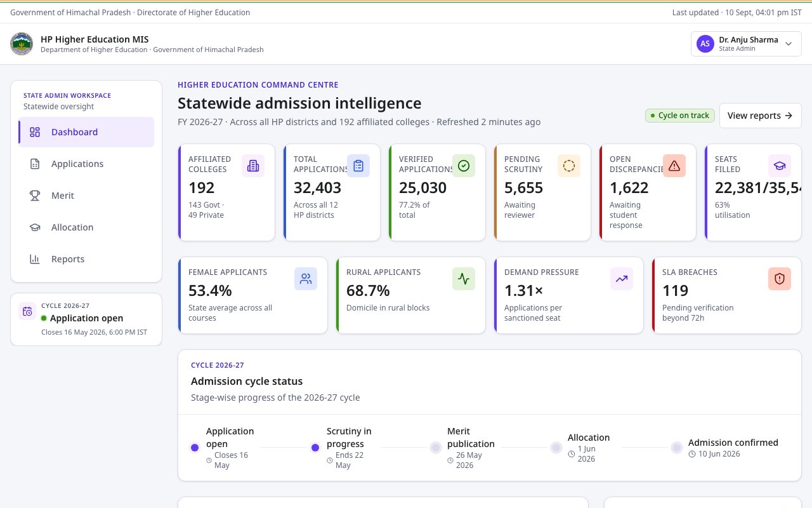Click the Scrutiny in progress stage marker
This screenshot has width=812, height=508.
(315, 448)
